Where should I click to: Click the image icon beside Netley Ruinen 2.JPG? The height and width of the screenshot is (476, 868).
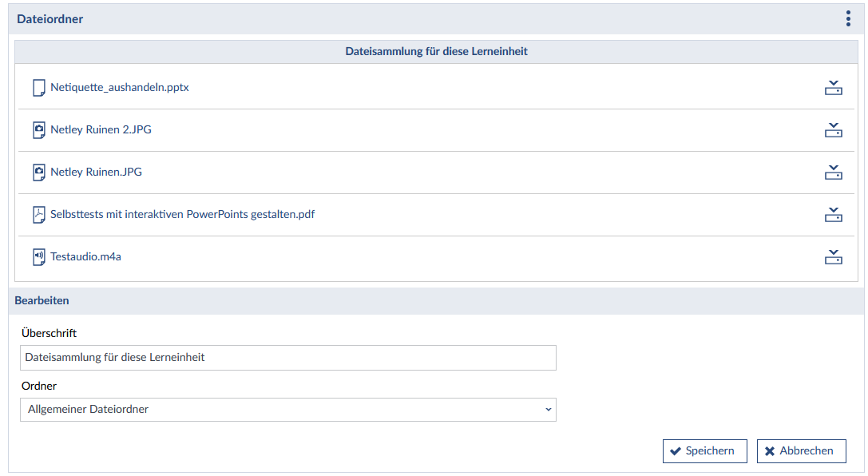click(38, 130)
